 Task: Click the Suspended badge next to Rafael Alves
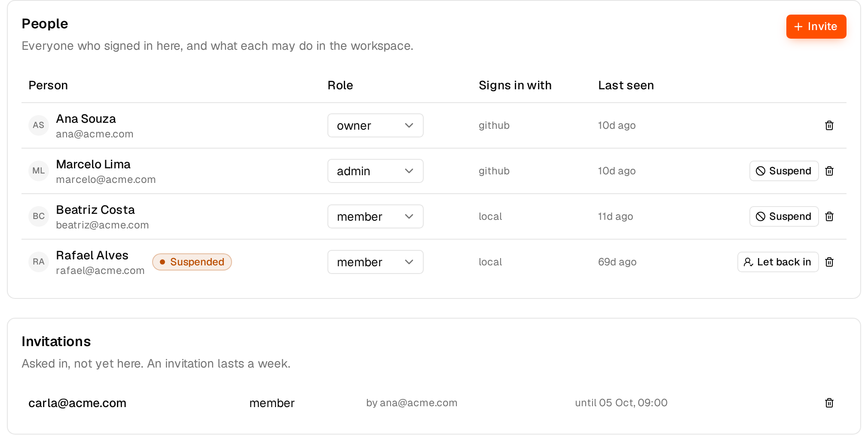pos(192,262)
